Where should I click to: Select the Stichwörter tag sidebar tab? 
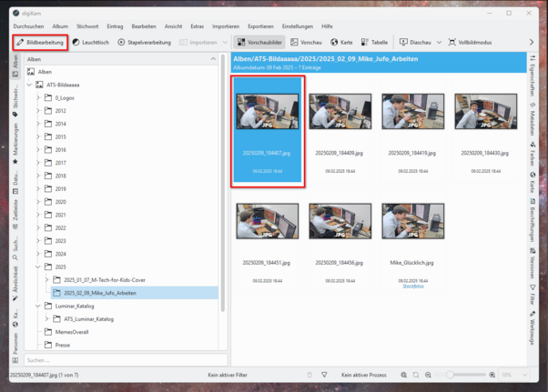click(15, 101)
